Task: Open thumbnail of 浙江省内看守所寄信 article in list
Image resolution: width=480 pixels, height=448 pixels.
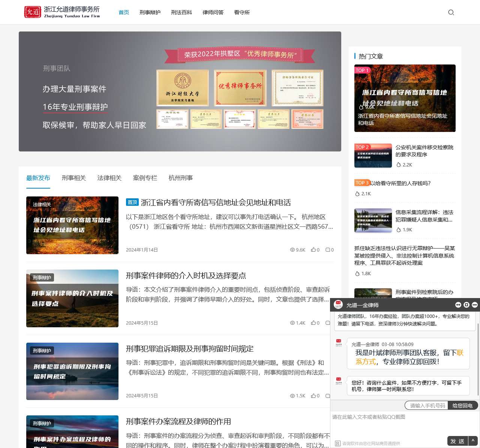Action: pyautogui.click(x=72, y=225)
